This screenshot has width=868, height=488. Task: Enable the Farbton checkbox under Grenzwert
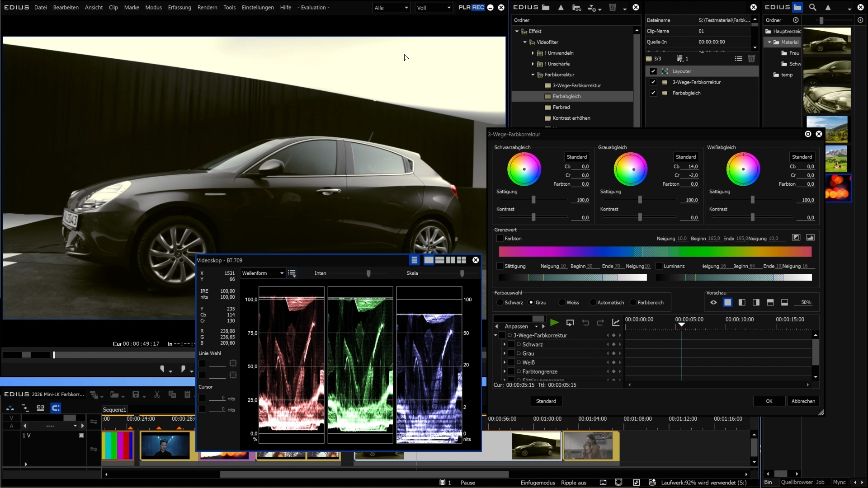tap(500, 239)
